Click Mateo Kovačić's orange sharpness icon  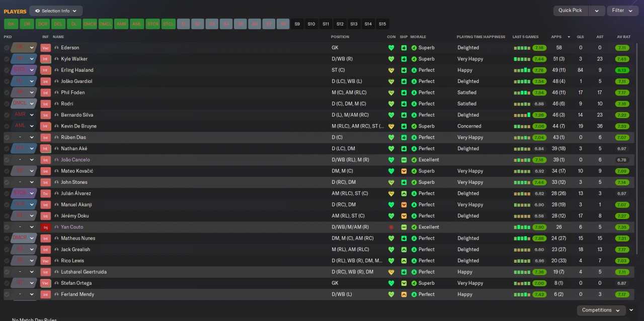pos(404,171)
